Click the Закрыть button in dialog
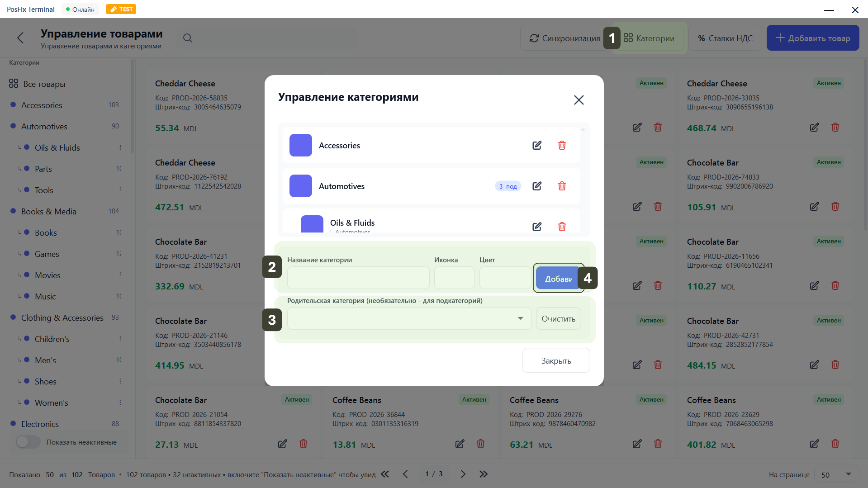Image resolution: width=868 pixels, height=488 pixels. pos(556,360)
